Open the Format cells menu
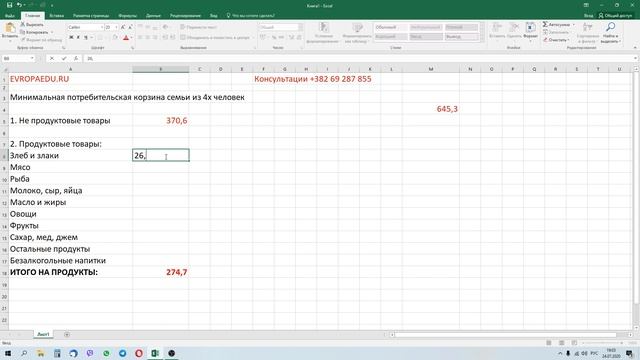 [530, 33]
